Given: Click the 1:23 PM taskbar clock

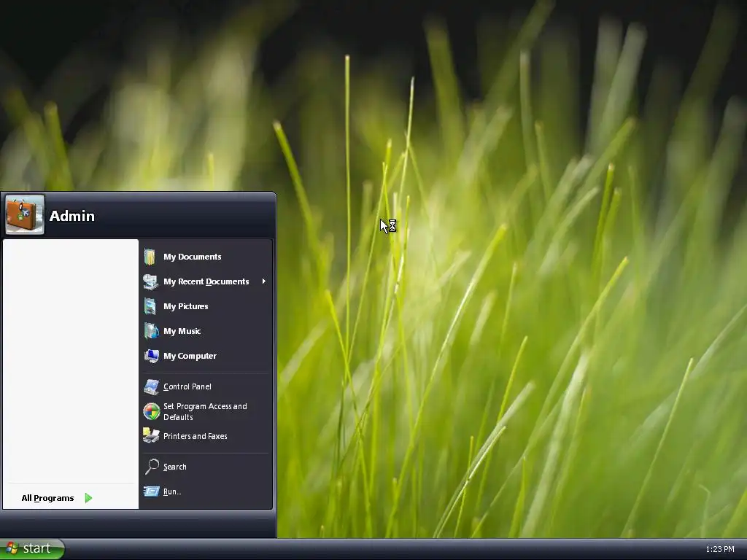Looking at the screenshot, I should 720,549.
